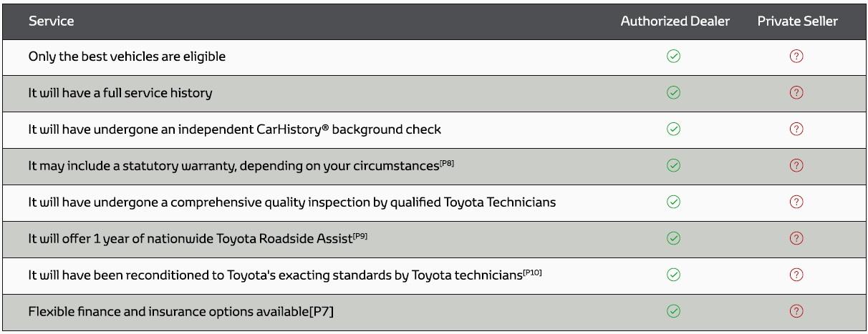Click green check for reconditioned row
This screenshot has height=334, width=868.
coord(673,275)
